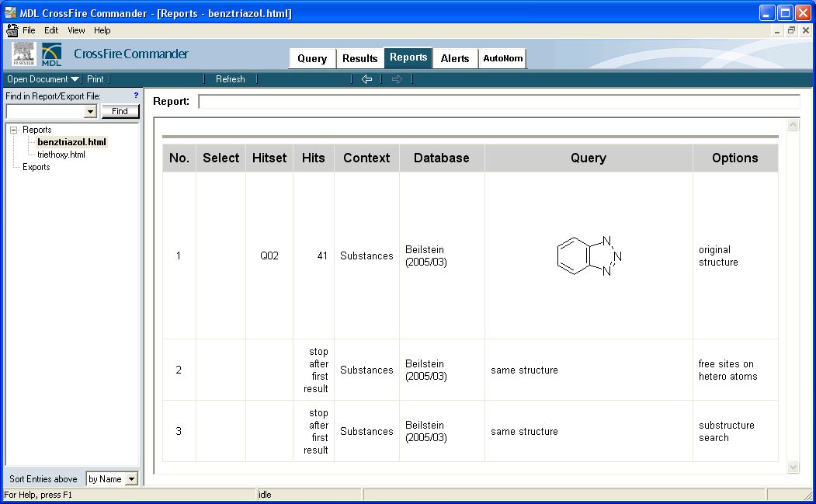816x504 pixels.
Task: Open the Help menu
Action: [x=102, y=30]
